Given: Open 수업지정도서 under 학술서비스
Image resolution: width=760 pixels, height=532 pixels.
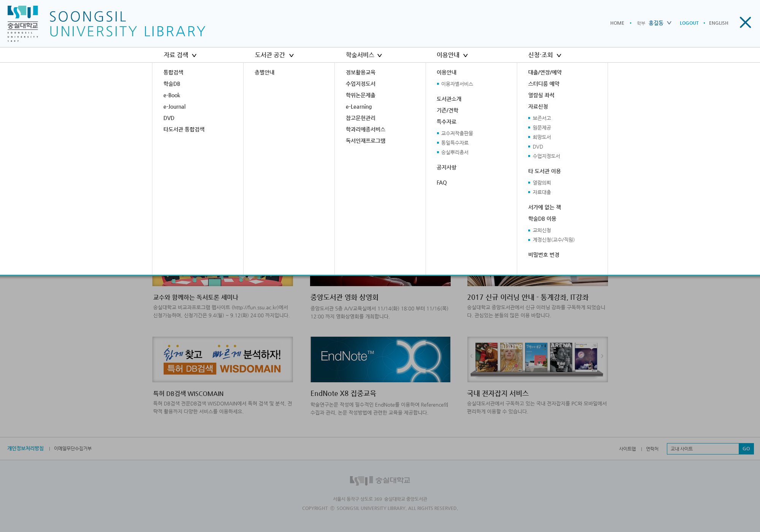Looking at the screenshot, I should pyautogui.click(x=360, y=84).
